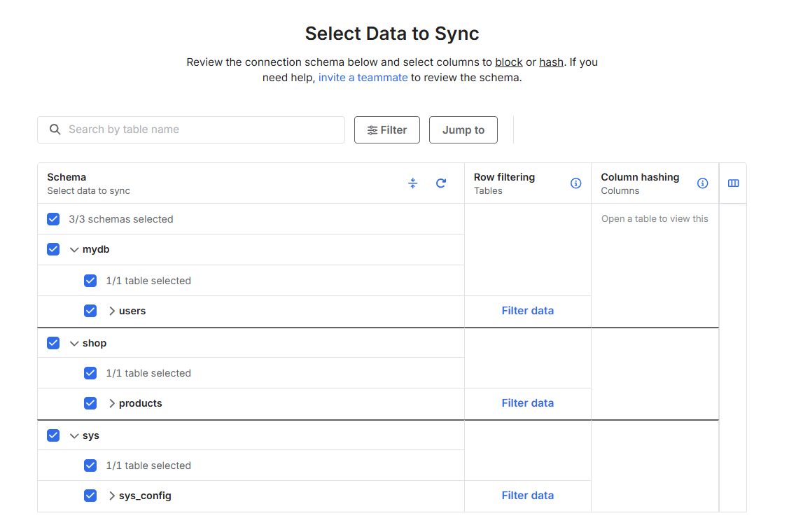Click Filter data for products table
789x532 pixels.
coord(527,403)
